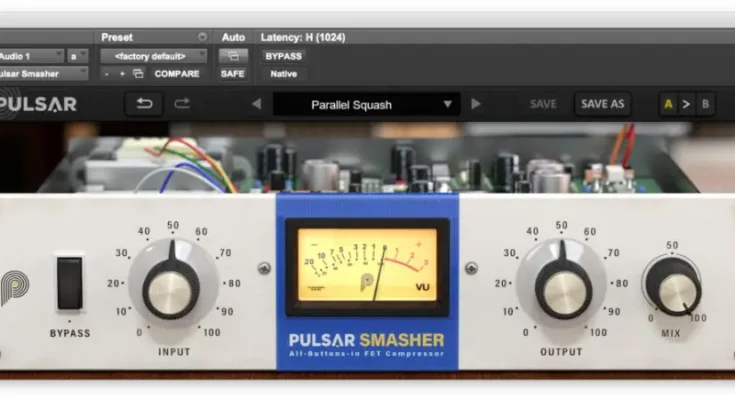The height and width of the screenshot is (400, 735).
Task: Go to next preset with right arrow
Action: point(476,104)
